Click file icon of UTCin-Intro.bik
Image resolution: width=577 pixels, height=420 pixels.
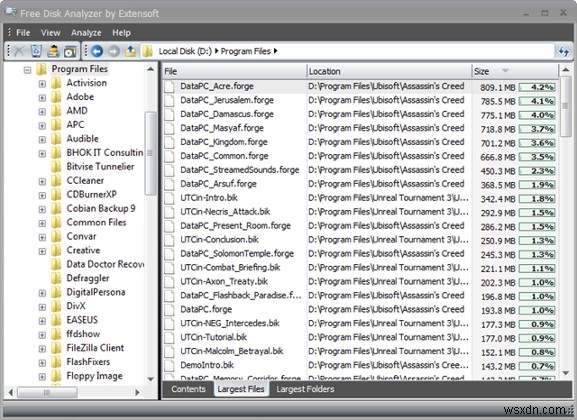coord(169,198)
